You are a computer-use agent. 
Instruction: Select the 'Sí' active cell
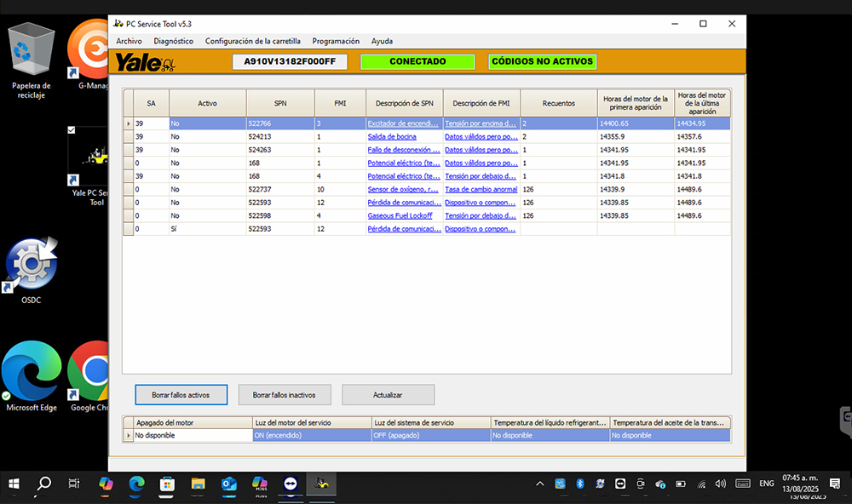208,229
